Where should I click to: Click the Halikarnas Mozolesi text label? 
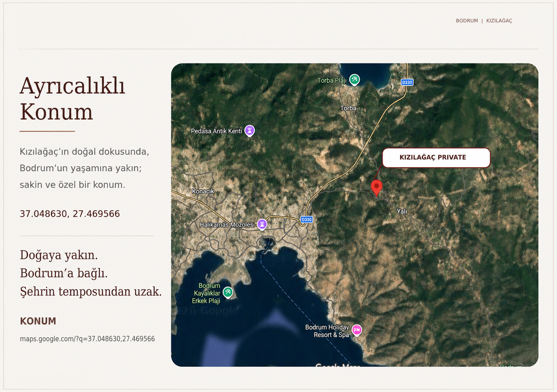pos(227,225)
